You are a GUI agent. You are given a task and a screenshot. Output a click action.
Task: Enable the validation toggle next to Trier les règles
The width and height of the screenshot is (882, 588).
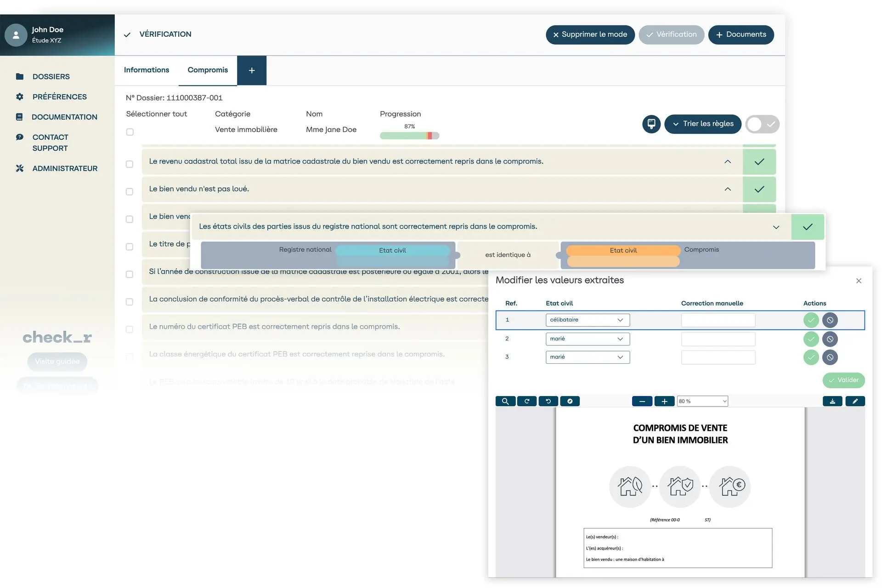click(x=762, y=124)
